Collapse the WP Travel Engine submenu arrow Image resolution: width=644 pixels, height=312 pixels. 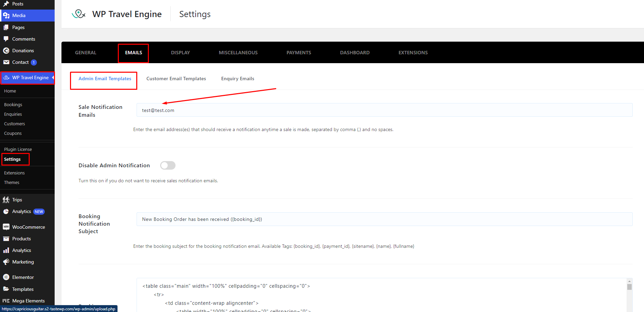click(52, 77)
